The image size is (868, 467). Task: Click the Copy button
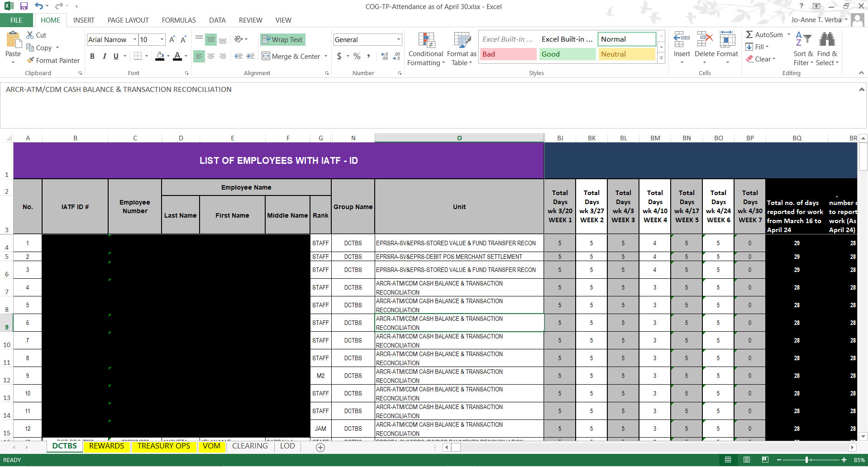[x=39, y=48]
